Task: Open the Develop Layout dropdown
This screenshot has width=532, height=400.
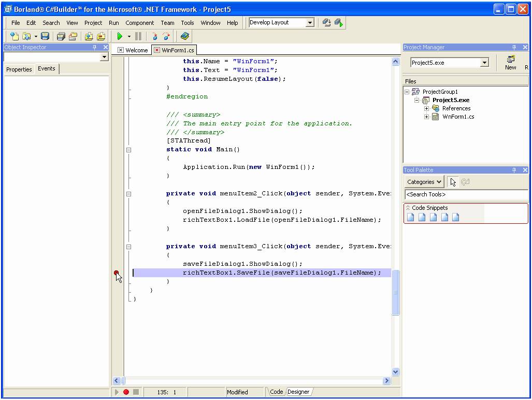Action: click(310, 23)
